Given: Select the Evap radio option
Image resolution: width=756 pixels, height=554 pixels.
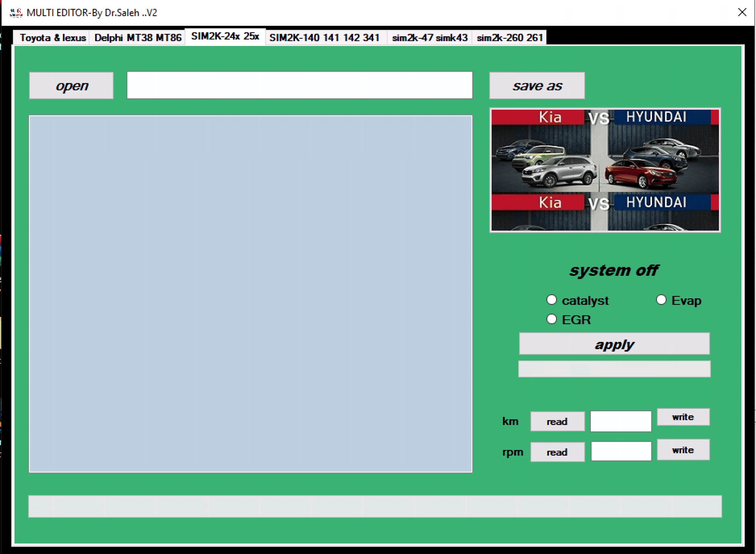Looking at the screenshot, I should [x=679, y=300].
